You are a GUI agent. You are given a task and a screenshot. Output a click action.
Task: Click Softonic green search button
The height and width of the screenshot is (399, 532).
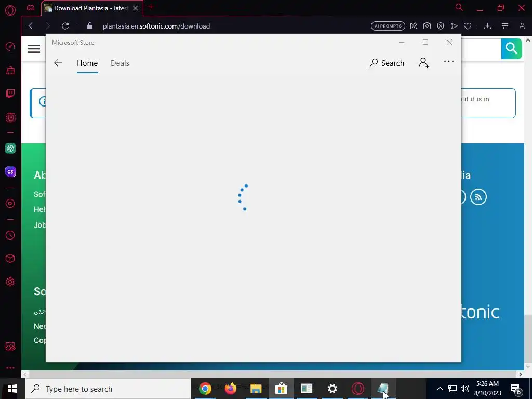pyautogui.click(x=511, y=49)
